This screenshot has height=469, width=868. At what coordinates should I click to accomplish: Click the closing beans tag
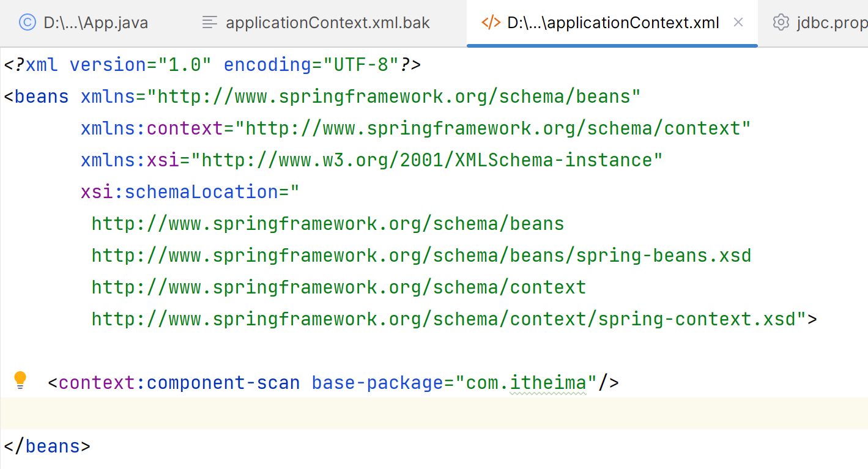click(x=46, y=446)
